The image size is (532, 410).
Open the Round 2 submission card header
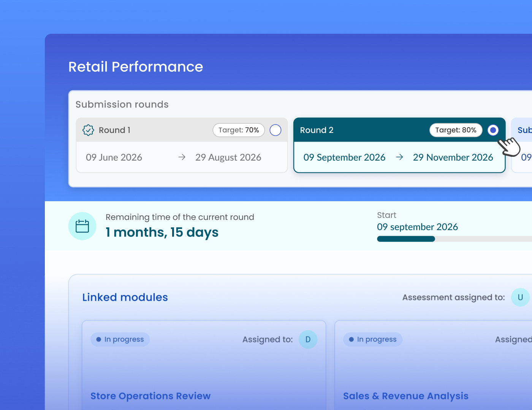399,130
